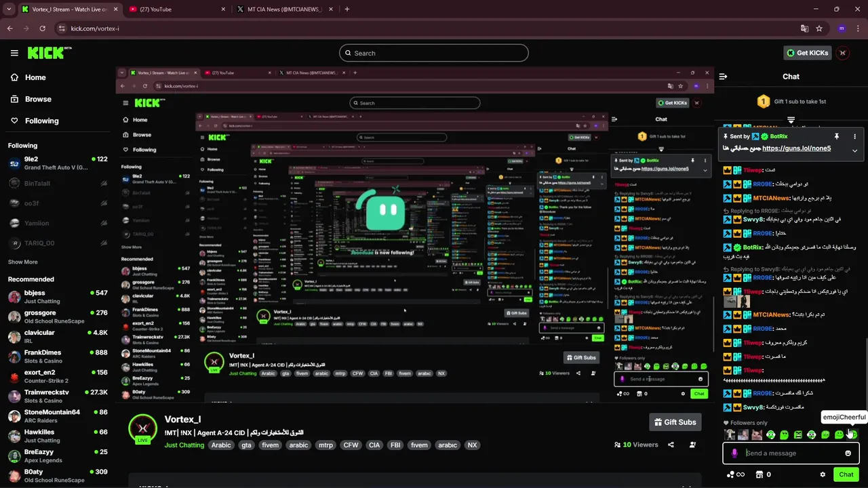Screen dimensions: 868x488
Task: Open Vortex_I's live avatar
Action: (142, 429)
